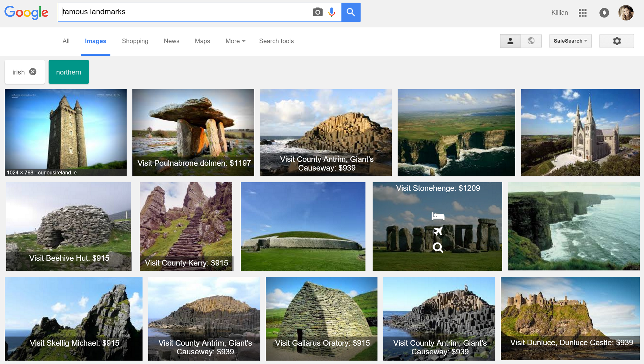Expand the SafeSearch dropdown

coord(570,41)
